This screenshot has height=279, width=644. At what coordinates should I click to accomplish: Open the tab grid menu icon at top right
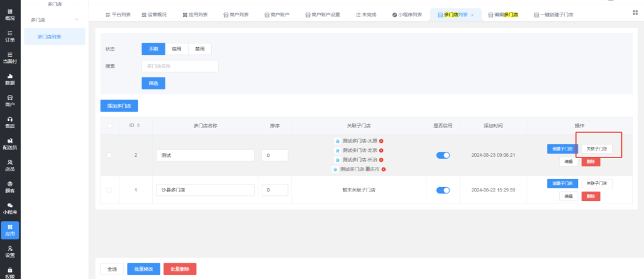633,13
